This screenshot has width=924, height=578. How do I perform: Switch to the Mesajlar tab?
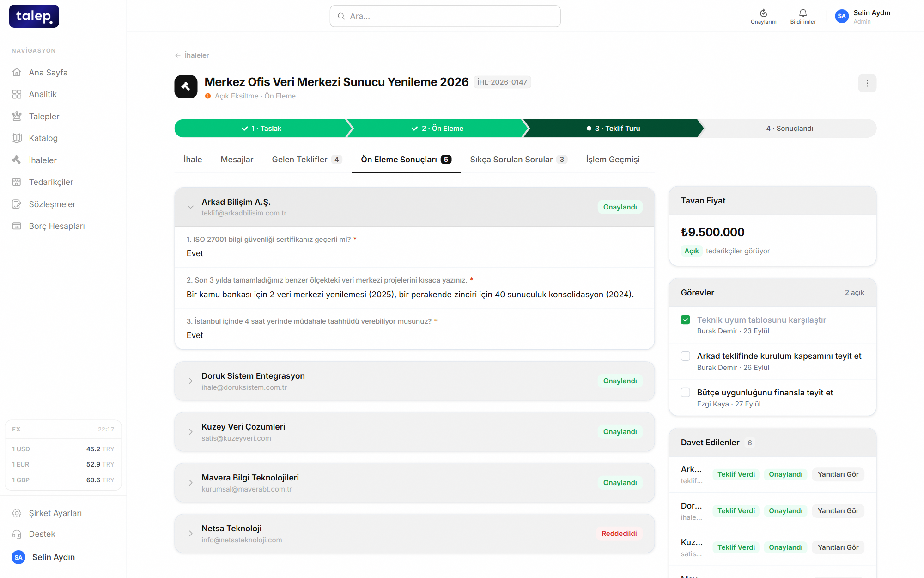(237, 160)
